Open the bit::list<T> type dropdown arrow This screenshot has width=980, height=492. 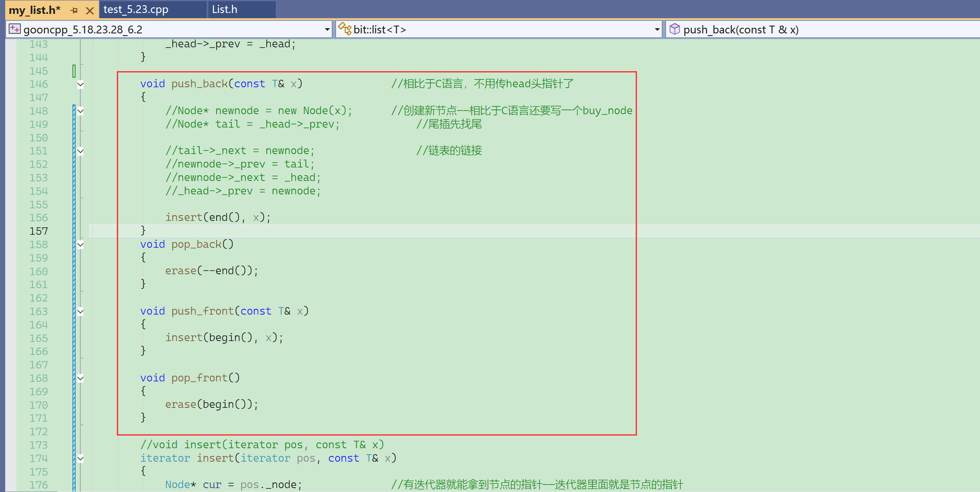point(657,30)
